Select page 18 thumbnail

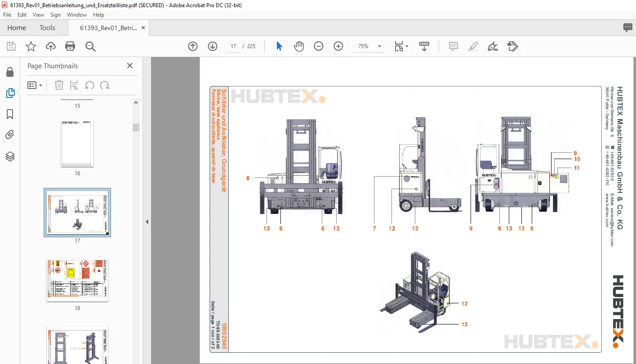click(x=77, y=280)
